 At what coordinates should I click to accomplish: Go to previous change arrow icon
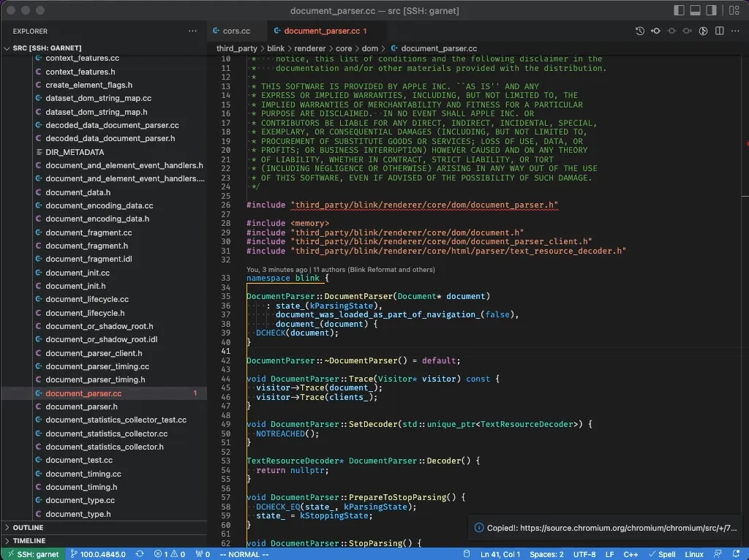tap(655, 31)
